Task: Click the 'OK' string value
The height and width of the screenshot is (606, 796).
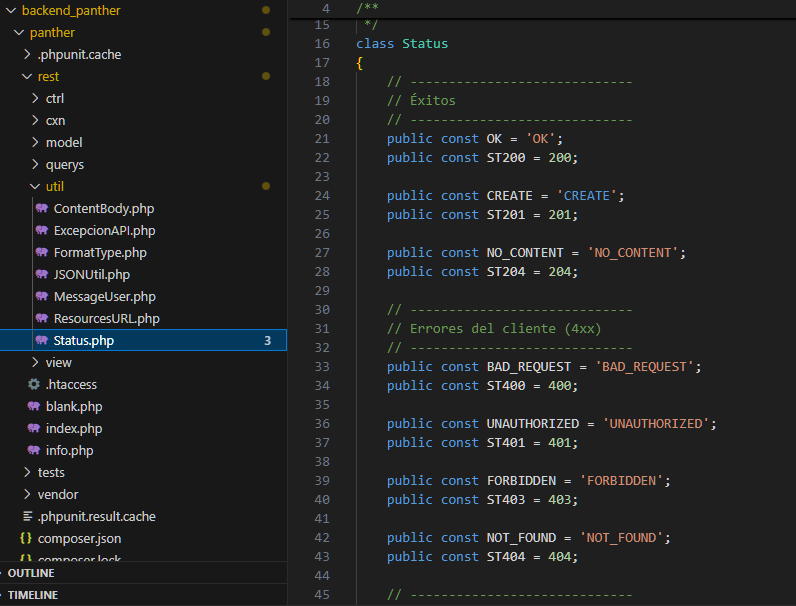Action: tap(540, 139)
